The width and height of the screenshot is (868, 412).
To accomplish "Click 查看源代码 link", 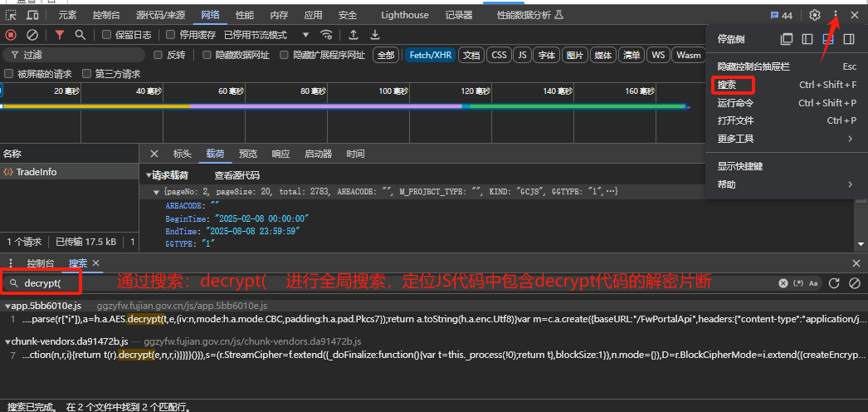I will pos(237,175).
